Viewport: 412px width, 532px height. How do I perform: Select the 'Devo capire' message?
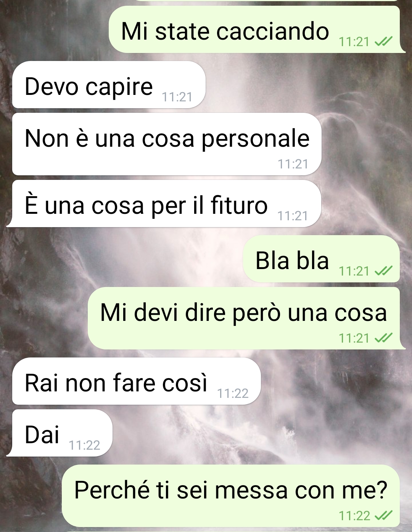pyautogui.click(x=109, y=85)
